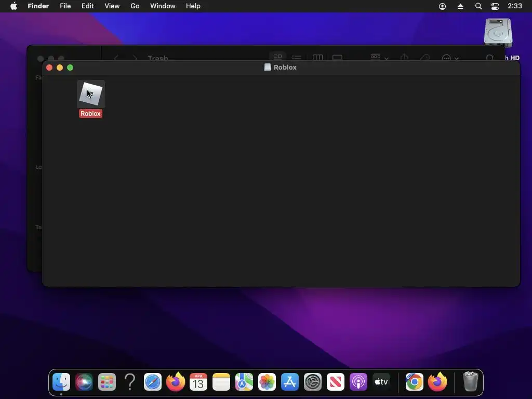Viewport: 532px width, 399px height.
Task: Open the group-by dropdown in Trash window
Action: tap(379, 57)
